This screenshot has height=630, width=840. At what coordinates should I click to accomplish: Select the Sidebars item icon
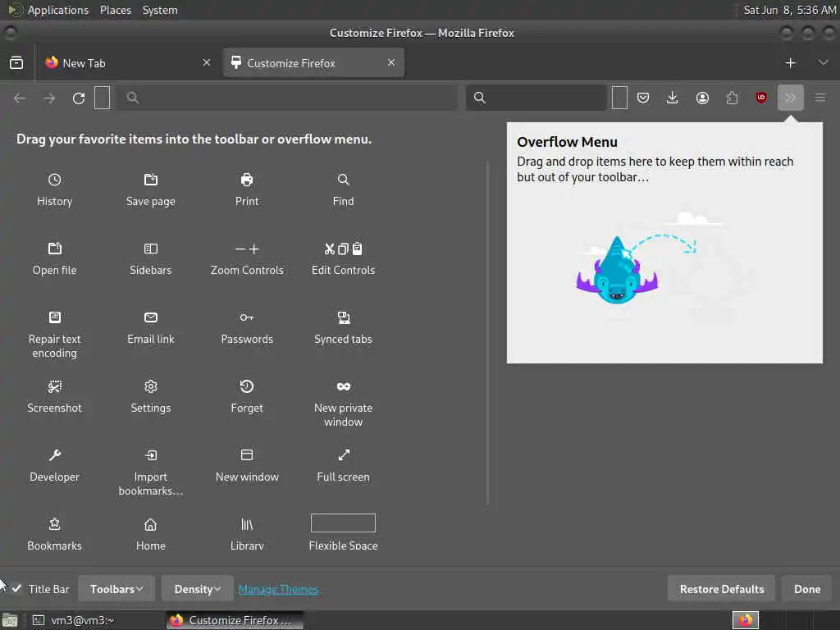click(151, 249)
